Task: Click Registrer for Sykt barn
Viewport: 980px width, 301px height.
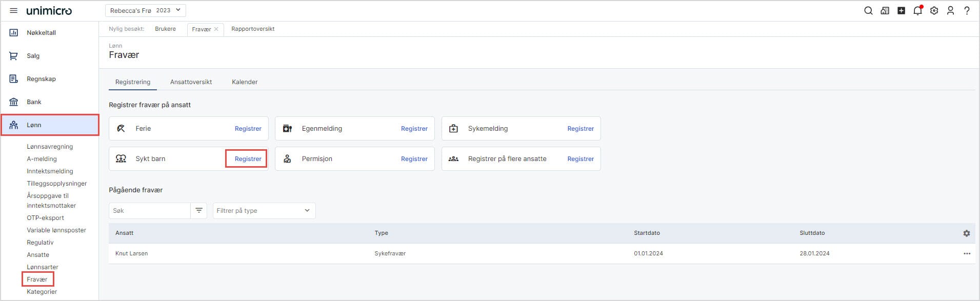Action: (x=248, y=159)
